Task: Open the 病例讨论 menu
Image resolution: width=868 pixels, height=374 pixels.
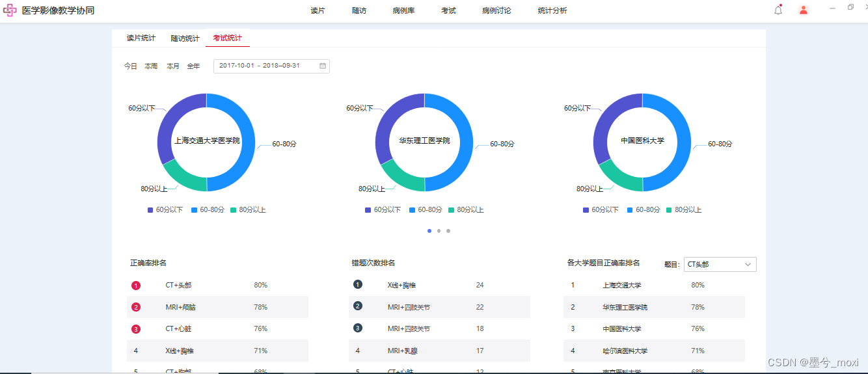Action: click(x=496, y=10)
